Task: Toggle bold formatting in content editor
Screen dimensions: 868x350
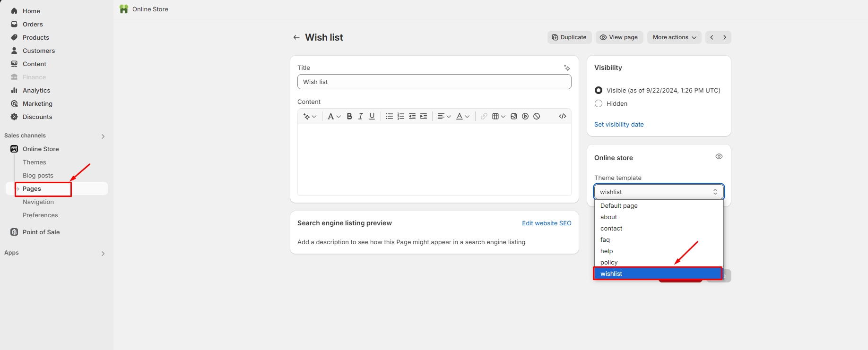Action: (x=349, y=116)
